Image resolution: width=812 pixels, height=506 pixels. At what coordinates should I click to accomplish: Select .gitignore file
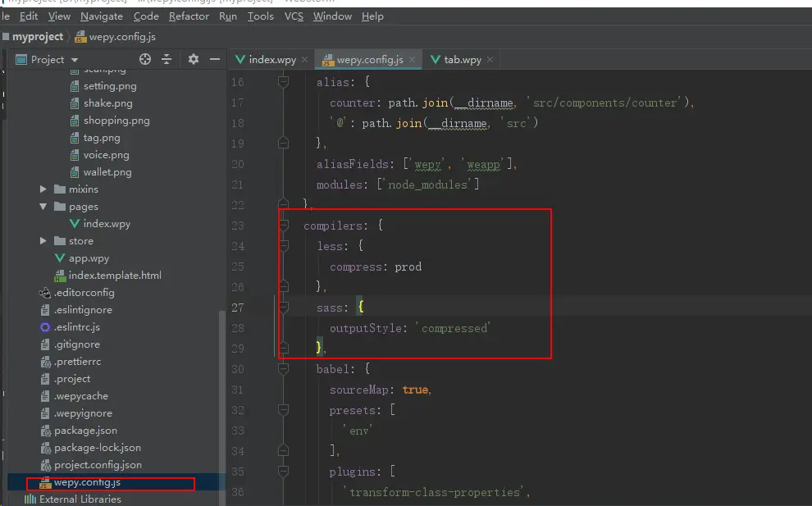click(x=77, y=344)
